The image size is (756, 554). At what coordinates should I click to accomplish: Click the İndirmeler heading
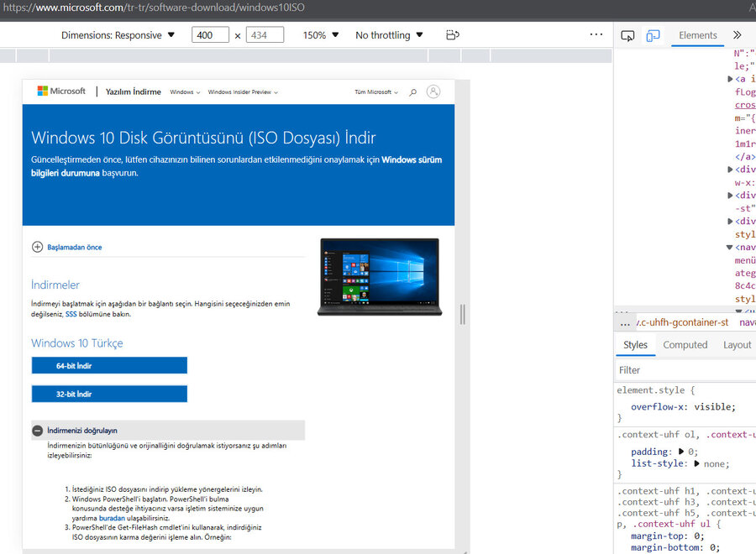[55, 285]
